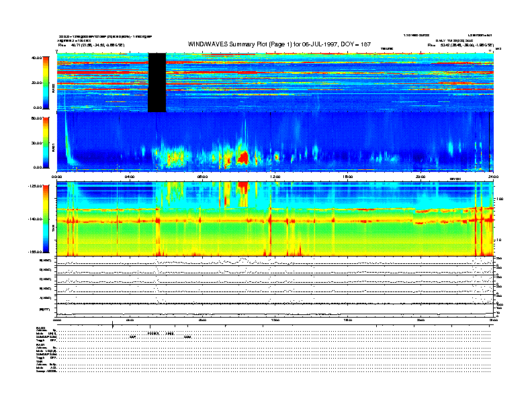Click the 24:00 tick label under RAD1 spectrogram

click(x=493, y=177)
